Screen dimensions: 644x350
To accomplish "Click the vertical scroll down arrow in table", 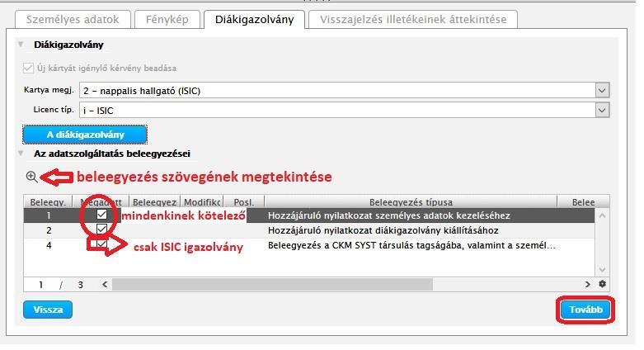I will pyautogui.click(x=602, y=270).
